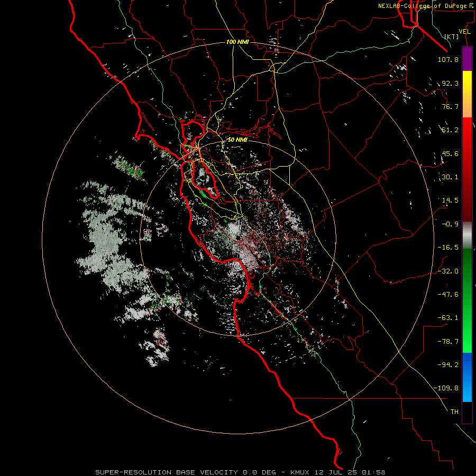Click the 01:58 timestamp in caption

click(x=373, y=472)
